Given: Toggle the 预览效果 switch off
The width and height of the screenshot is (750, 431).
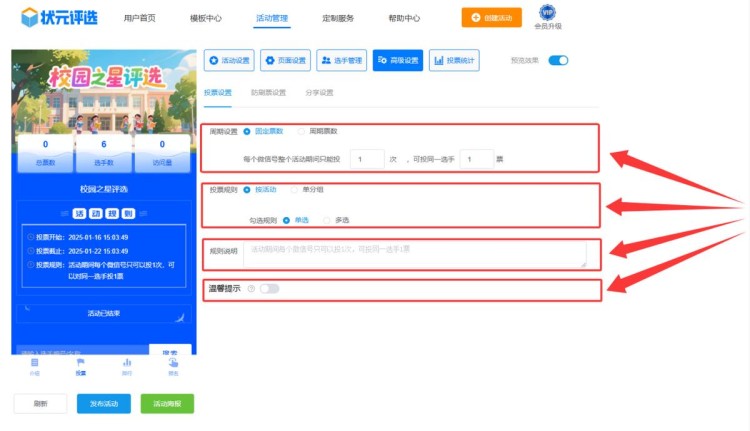Looking at the screenshot, I should click(558, 61).
